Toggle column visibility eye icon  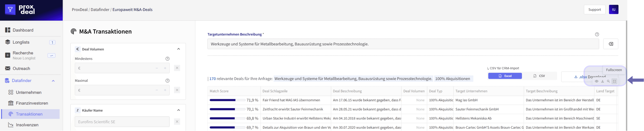tap(596, 81)
